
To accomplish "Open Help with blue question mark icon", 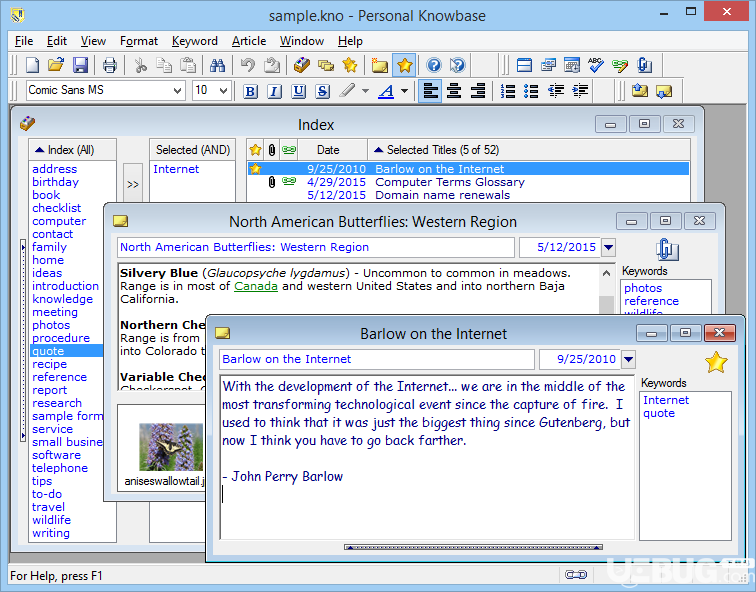I will tap(434, 65).
